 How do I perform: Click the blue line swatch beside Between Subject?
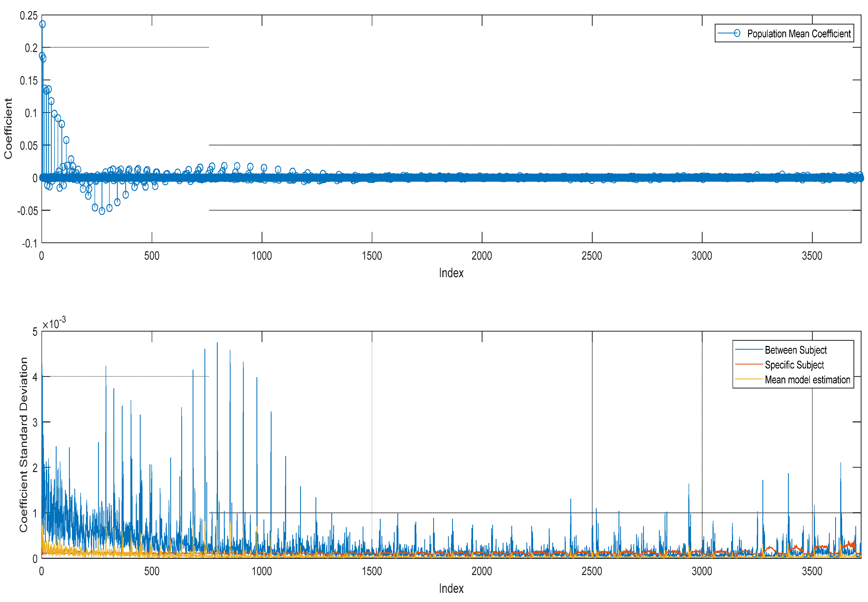coord(749,350)
